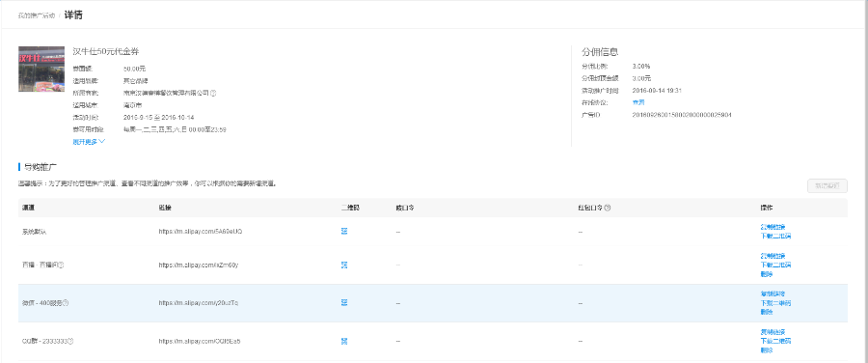Open QR code icon in 系统默认 row
The image size is (868, 363).
pos(344,231)
